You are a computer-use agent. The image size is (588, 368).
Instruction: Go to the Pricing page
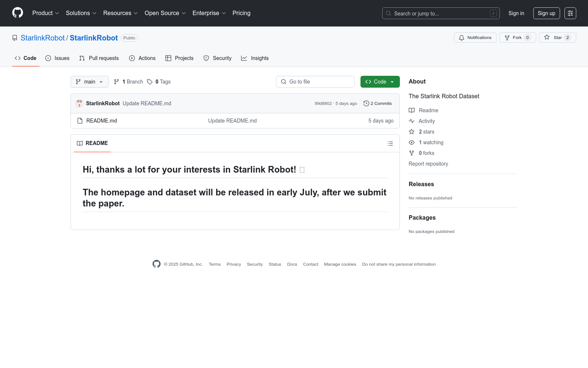pyautogui.click(x=241, y=13)
